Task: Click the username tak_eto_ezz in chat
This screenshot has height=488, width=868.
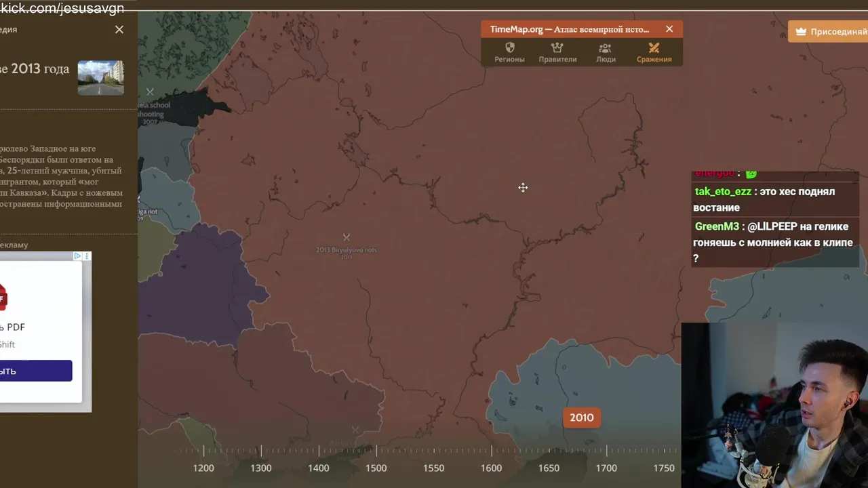Action: 723,192
